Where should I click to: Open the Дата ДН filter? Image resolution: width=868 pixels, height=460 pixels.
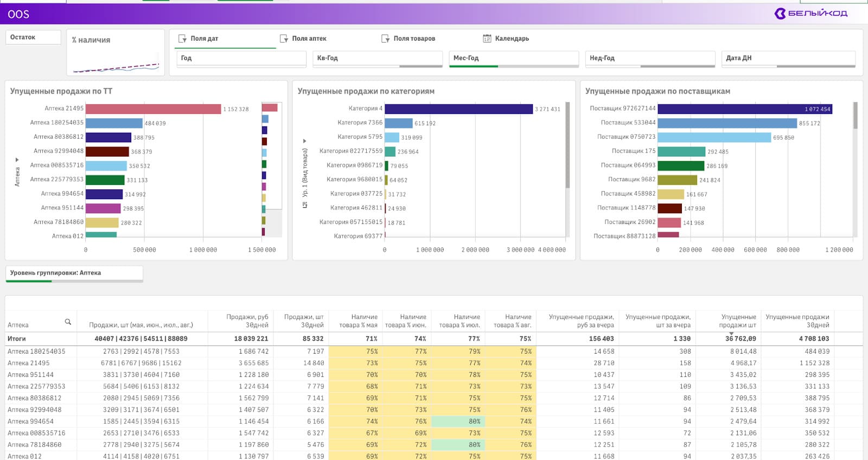click(788, 59)
